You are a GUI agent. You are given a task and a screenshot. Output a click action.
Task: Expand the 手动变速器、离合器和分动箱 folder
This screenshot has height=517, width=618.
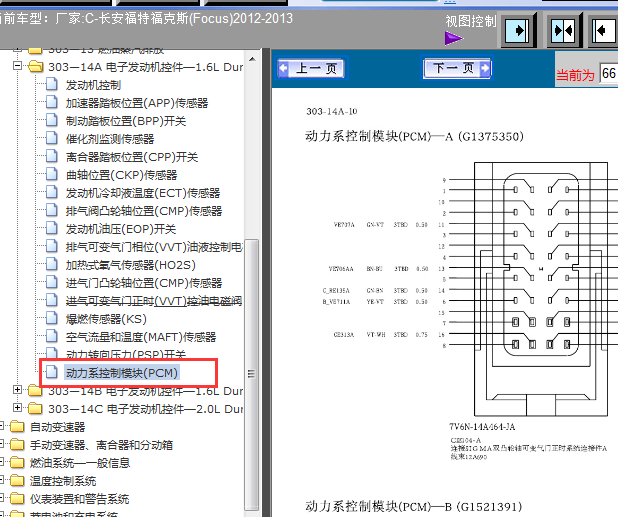1,444
